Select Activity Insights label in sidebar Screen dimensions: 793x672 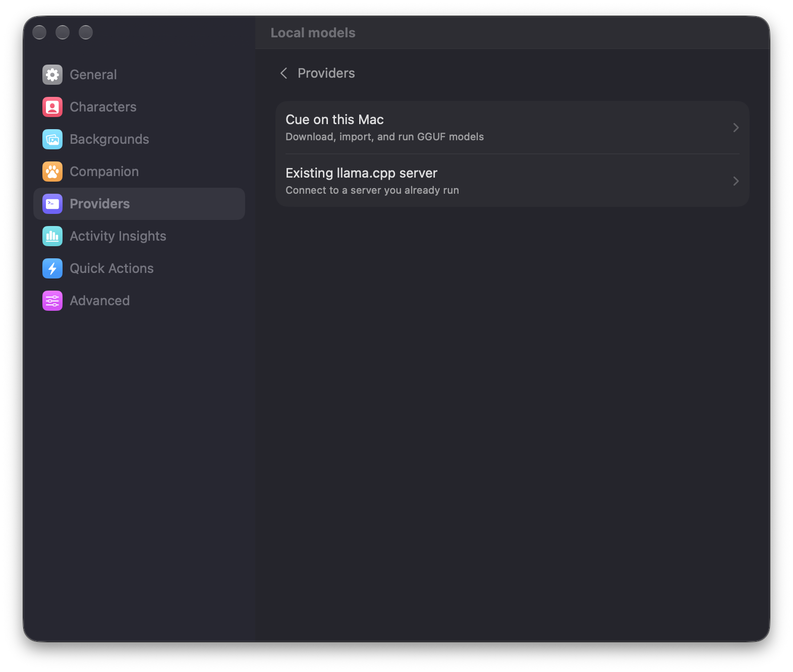[118, 236]
